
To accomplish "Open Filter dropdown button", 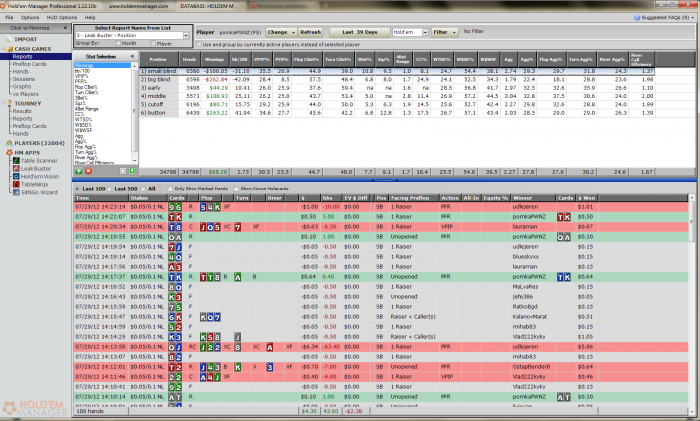I will pyautogui.click(x=445, y=32).
